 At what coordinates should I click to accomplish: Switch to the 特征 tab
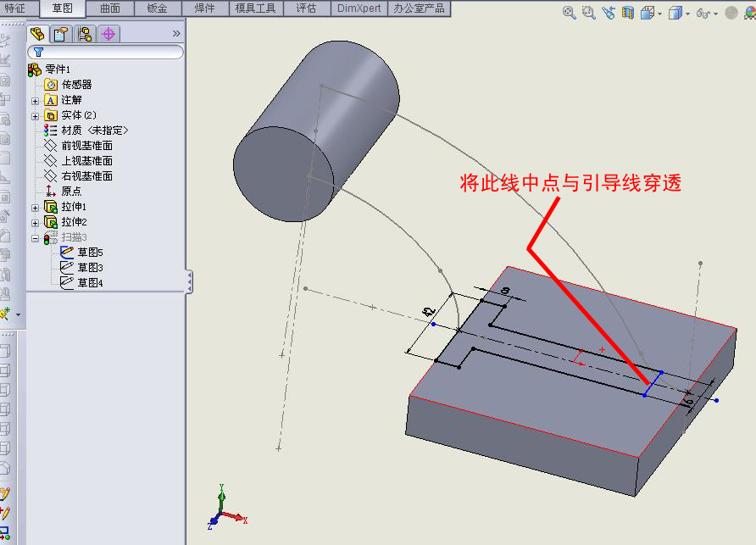tap(15, 8)
